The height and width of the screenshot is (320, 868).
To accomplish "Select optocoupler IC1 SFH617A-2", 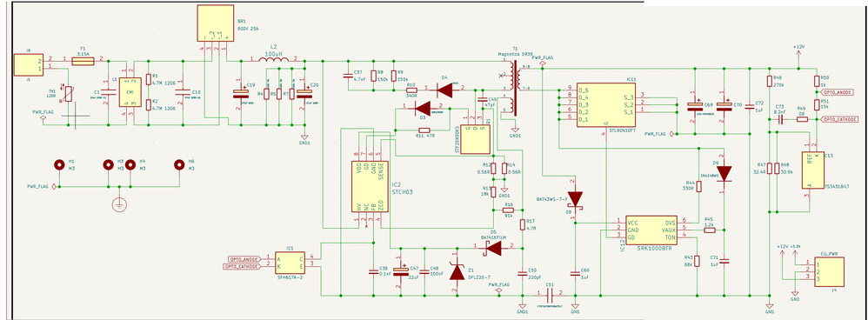I will click(x=290, y=262).
